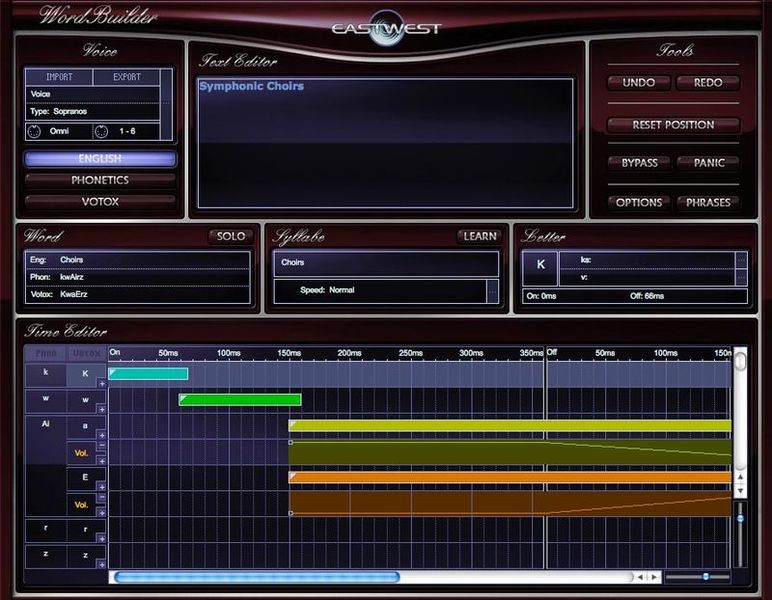
Task: Click horizontal scrollbar right arrow
Action: 654,577
